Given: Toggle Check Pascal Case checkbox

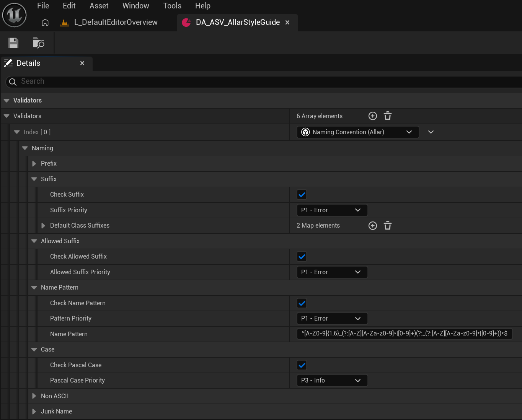Looking at the screenshot, I should coord(302,365).
